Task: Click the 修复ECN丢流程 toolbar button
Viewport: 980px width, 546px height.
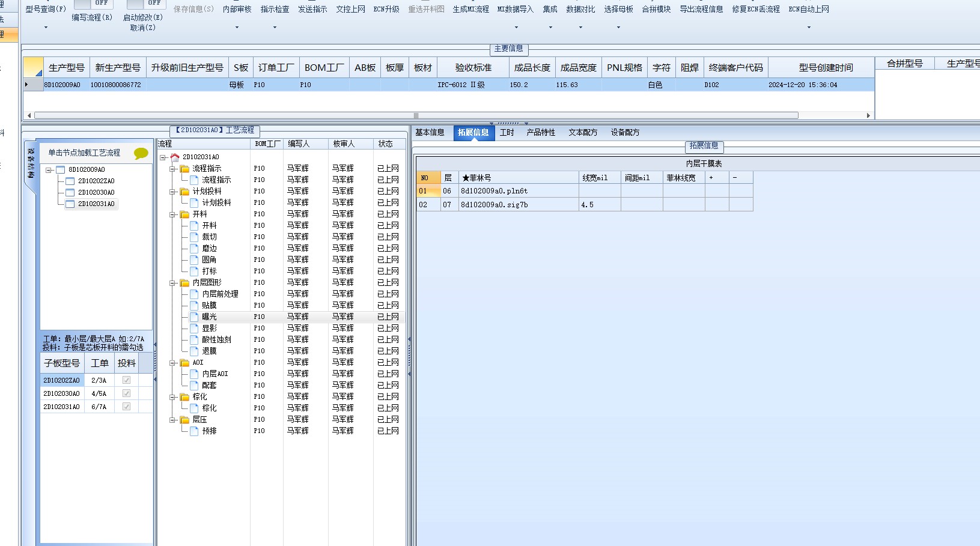Action: [x=756, y=10]
